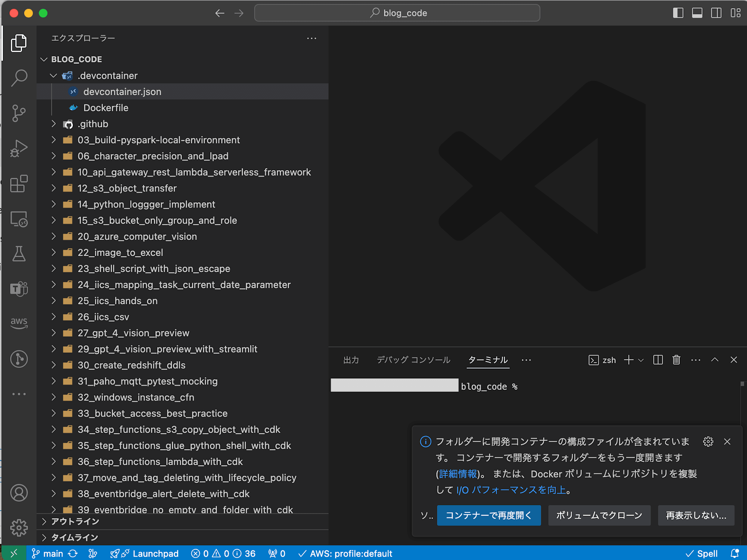
Task: Collapse the .devcontainer folder
Action: coord(53,75)
